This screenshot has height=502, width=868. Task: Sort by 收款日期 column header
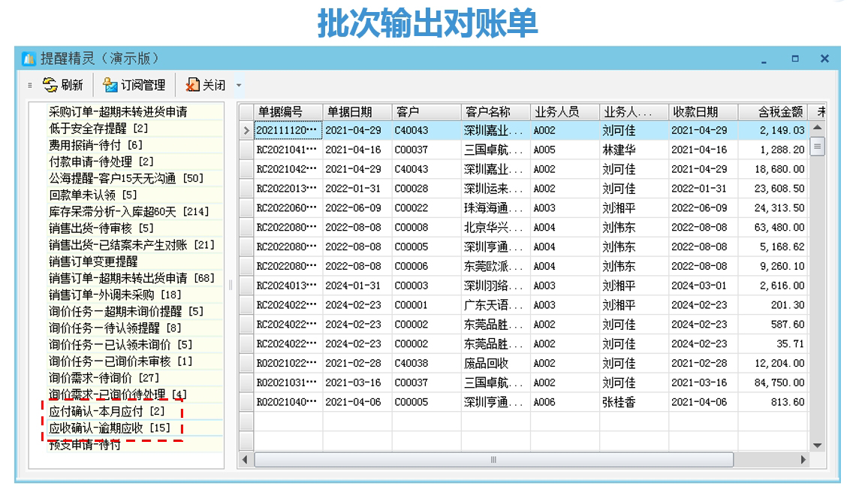pos(703,112)
